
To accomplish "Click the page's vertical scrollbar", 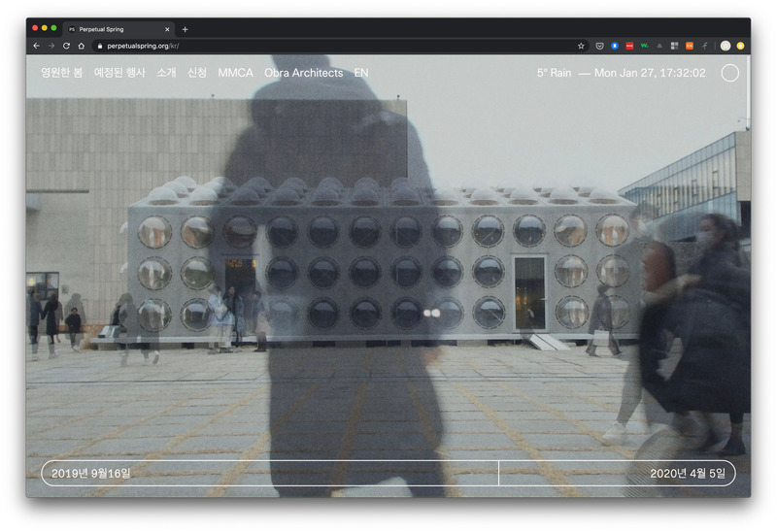I will [x=748, y=91].
